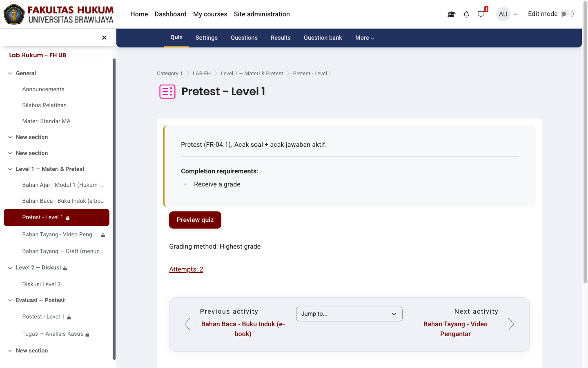The width and height of the screenshot is (588, 368).
Task: Open the messages chat icon
Action: click(x=481, y=14)
